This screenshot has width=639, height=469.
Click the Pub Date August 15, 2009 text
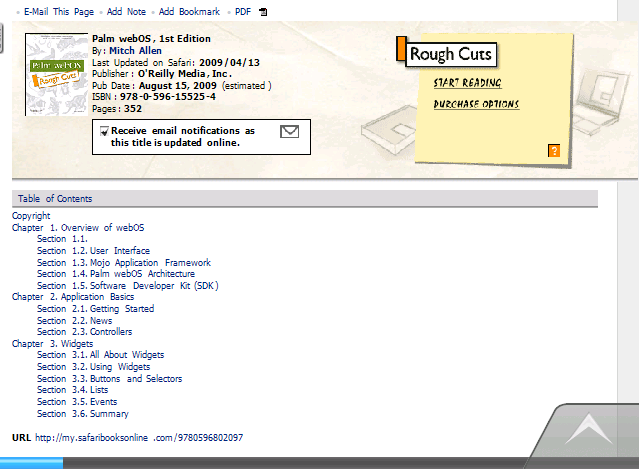[x=181, y=86]
